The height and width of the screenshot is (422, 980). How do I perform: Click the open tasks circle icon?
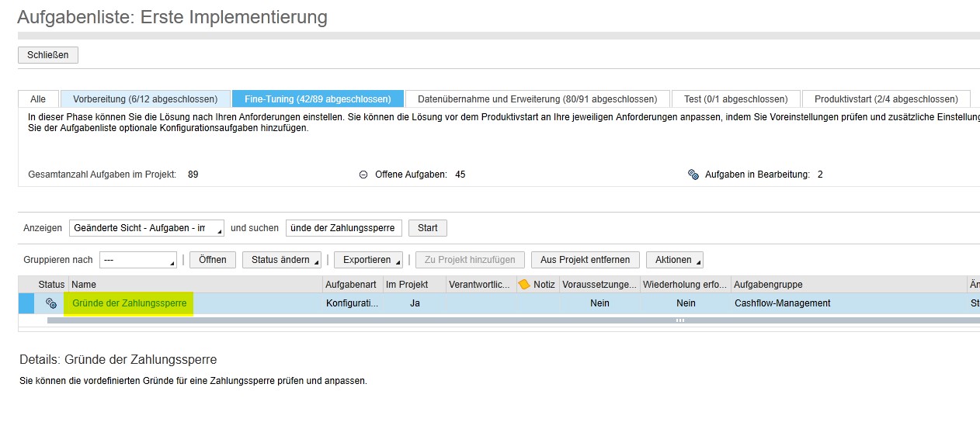tap(363, 175)
